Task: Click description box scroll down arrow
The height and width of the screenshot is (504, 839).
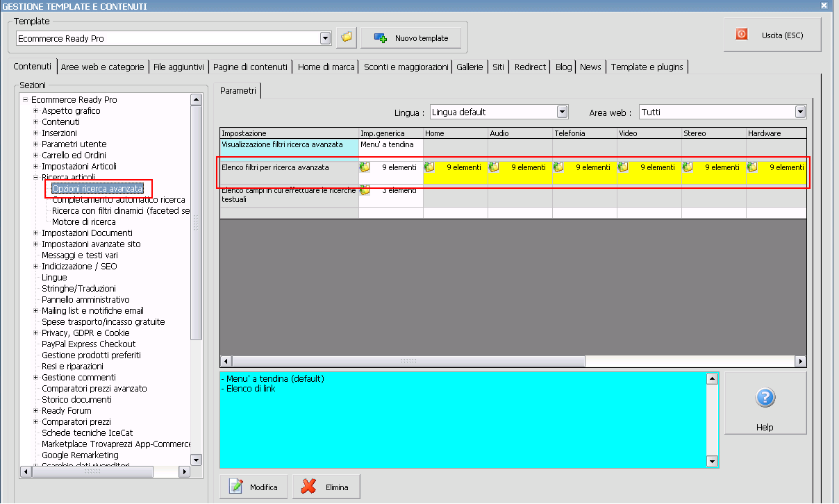Action: (712, 462)
